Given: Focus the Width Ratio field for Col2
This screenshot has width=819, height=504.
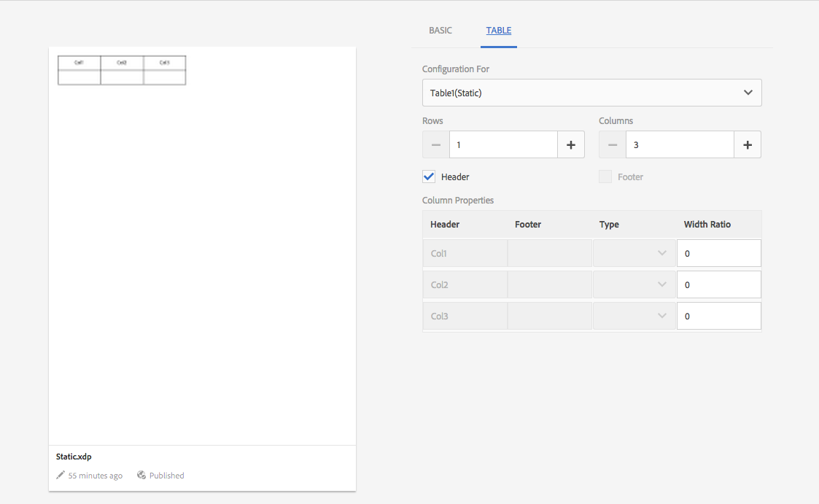Looking at the screenshot, I should tap(718, 284).
